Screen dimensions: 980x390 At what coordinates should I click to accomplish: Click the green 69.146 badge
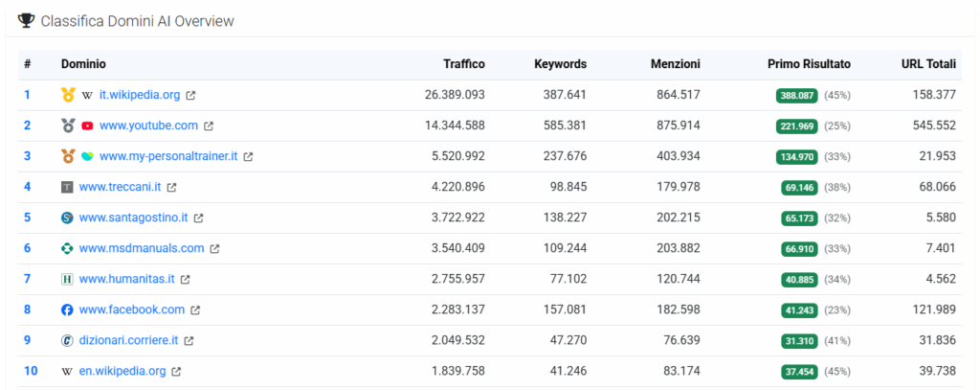click(x=799, y=188)
